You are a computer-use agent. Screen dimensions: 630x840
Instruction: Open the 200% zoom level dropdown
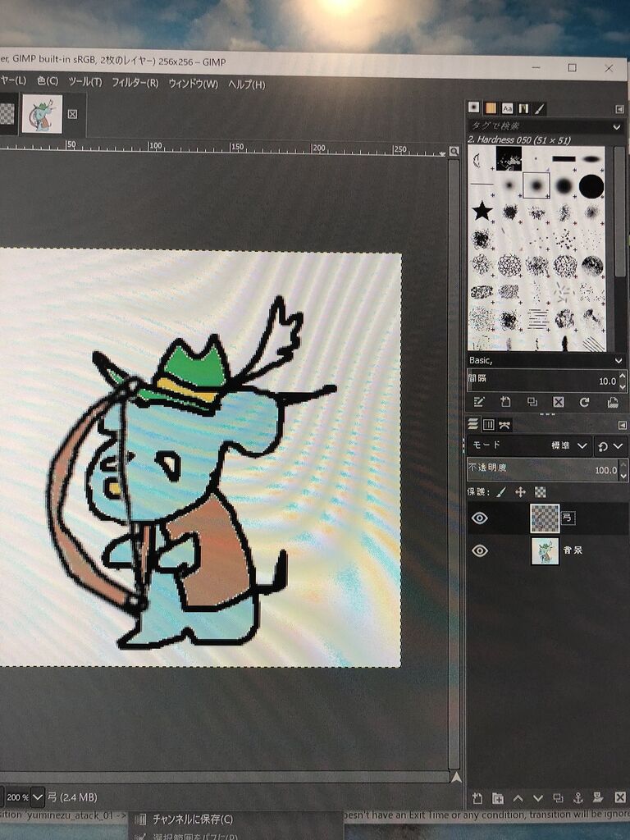[x=38, y=797]
